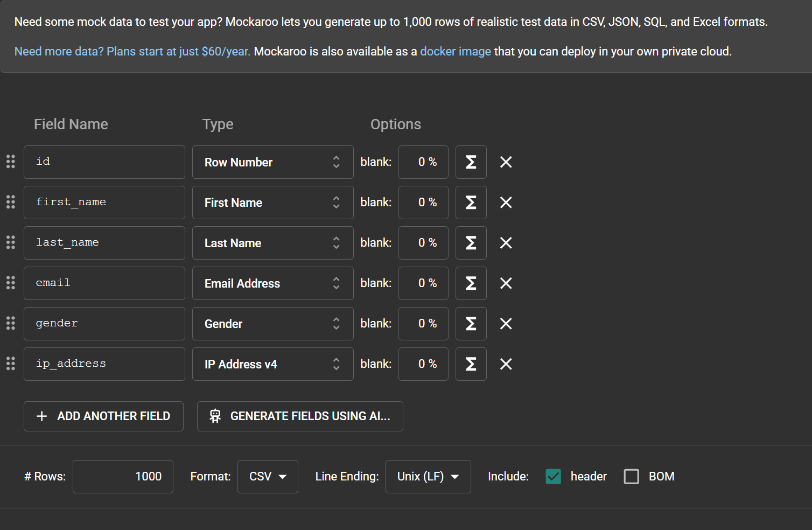
Task: Enable the BOM checkbox
Action: (631, 477)
